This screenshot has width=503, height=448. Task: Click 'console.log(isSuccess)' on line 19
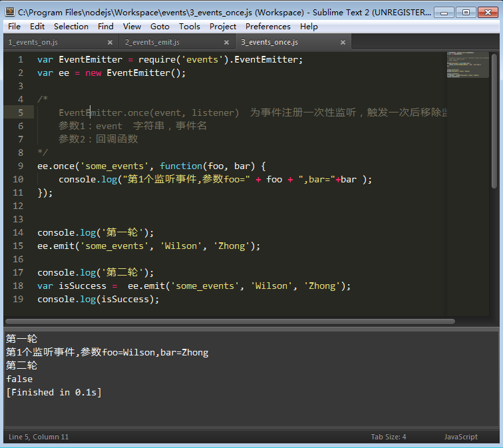click(x=98, y=300)
